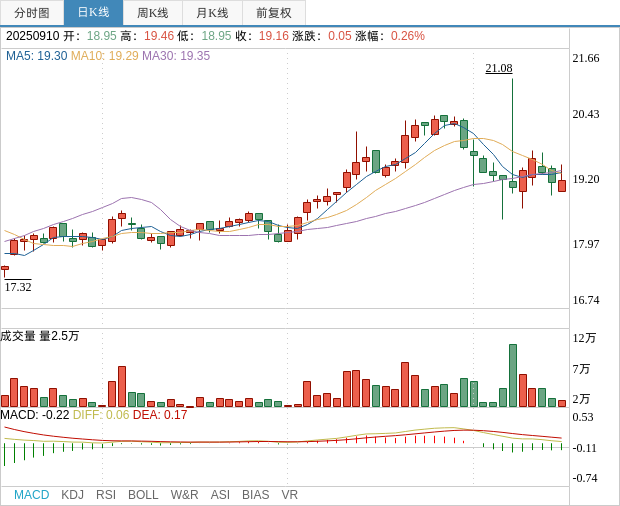Click the 19.20 price axis label

(586, 179)
